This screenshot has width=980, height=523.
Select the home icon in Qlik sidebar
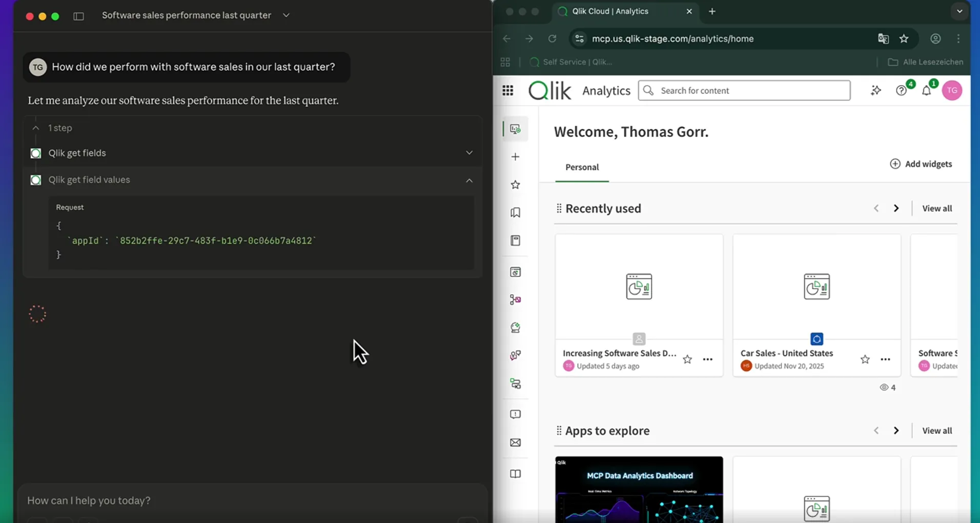point(516,129)
